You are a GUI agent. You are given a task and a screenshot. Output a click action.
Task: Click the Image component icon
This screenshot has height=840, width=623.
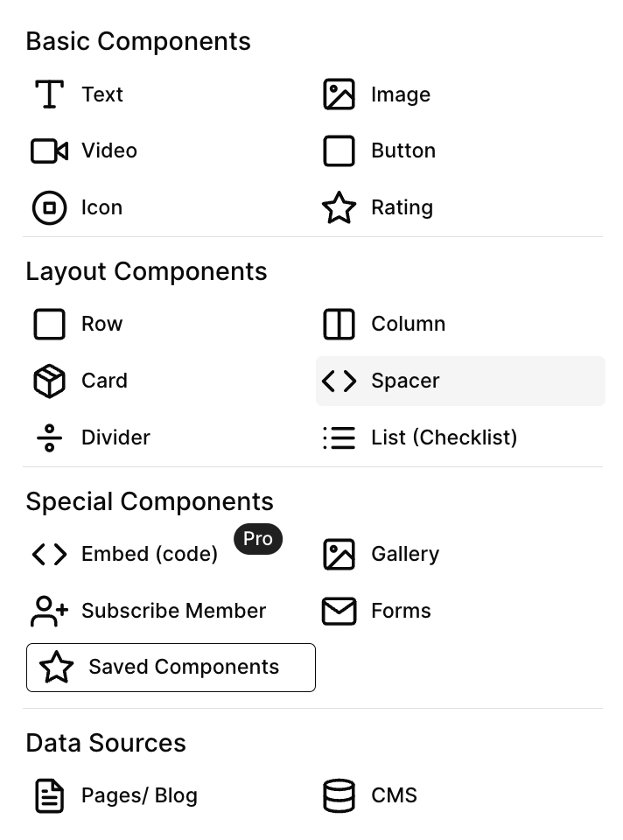pyautogui.click(x=339, y=94)
